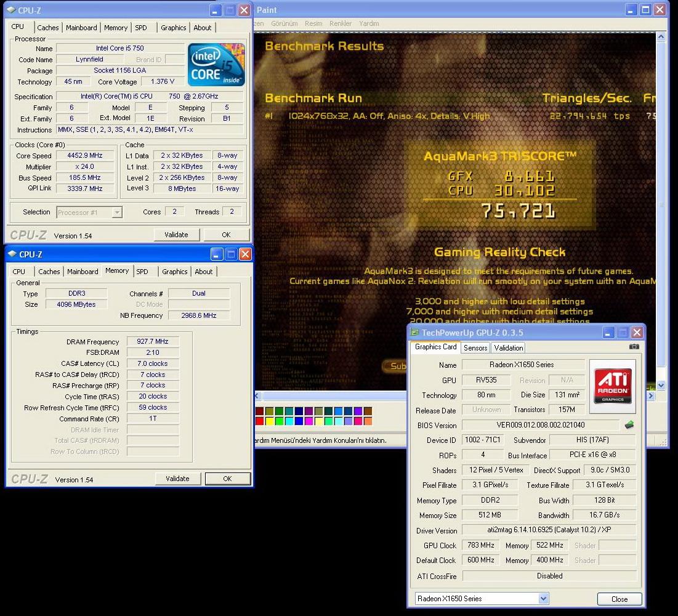Expand the Radeon X1650 Series card dropdown
The image size is (678, 616).
544,599
